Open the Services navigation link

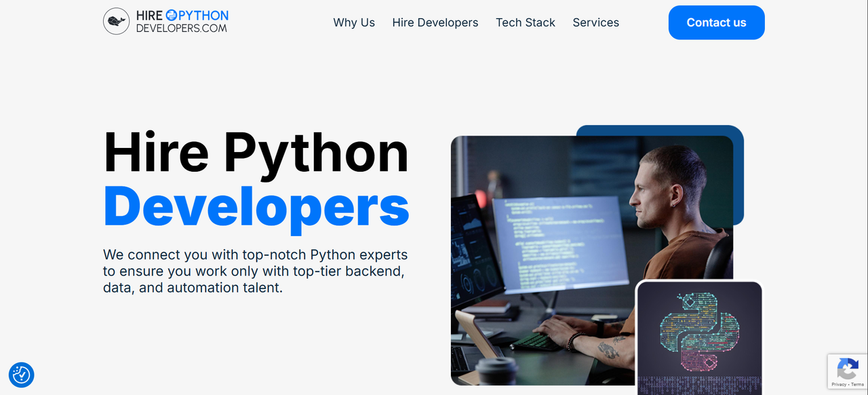(596, 22)
